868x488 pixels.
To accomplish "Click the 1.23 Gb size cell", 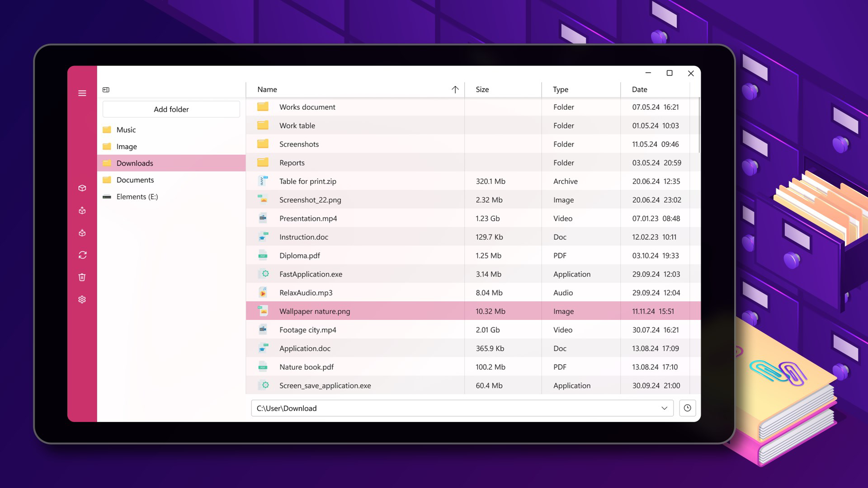I will (x=487, y=218).
